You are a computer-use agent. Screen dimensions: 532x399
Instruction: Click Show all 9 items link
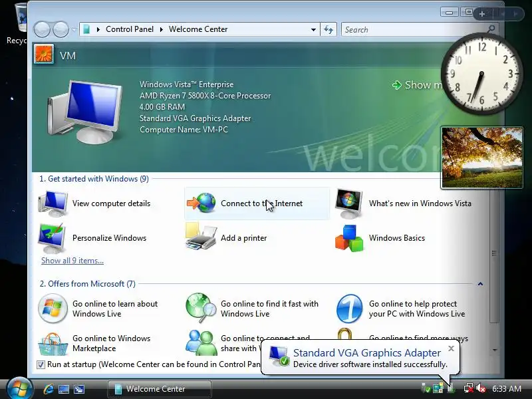(72, 261)
